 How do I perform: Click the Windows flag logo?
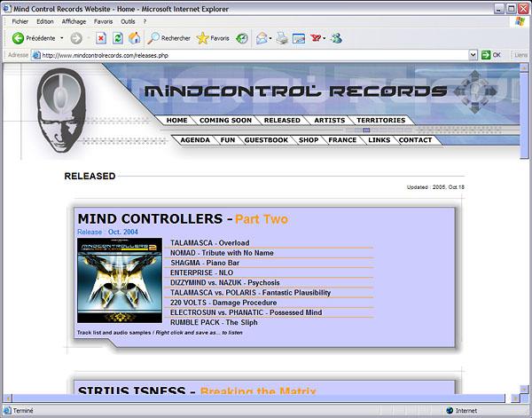pos(520,21)
